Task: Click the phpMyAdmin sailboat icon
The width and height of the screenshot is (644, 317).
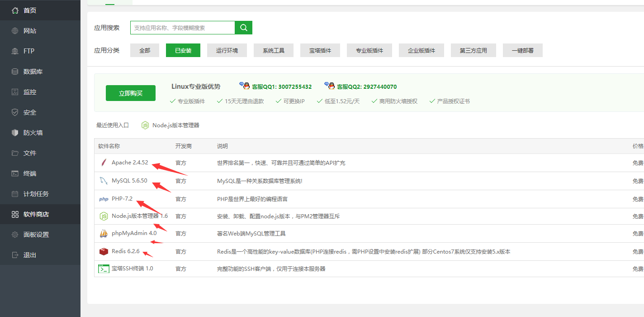Action: pyautogui.click(x=104, y=234)
